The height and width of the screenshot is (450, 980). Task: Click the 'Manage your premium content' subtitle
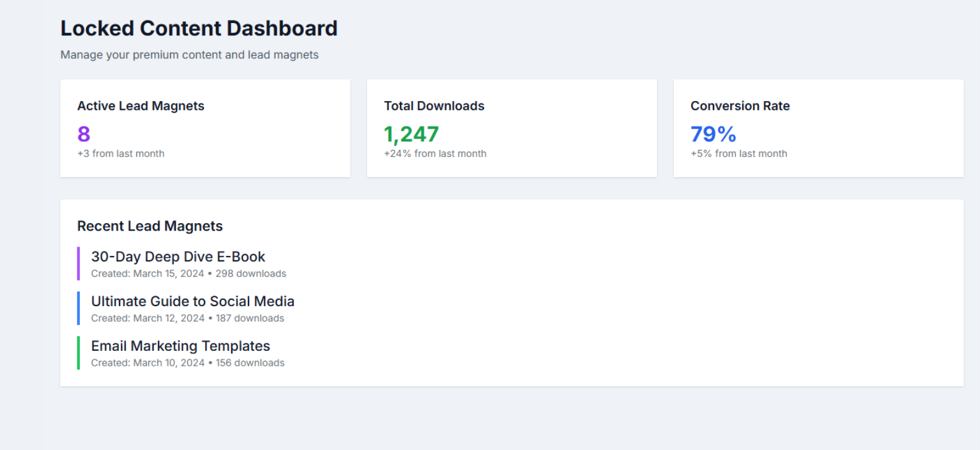(189, 55)
